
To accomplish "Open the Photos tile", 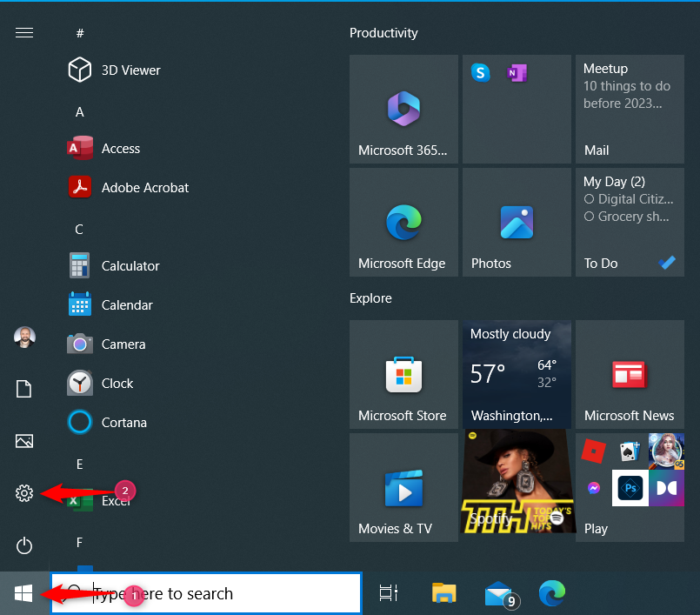I will (517, 222).
